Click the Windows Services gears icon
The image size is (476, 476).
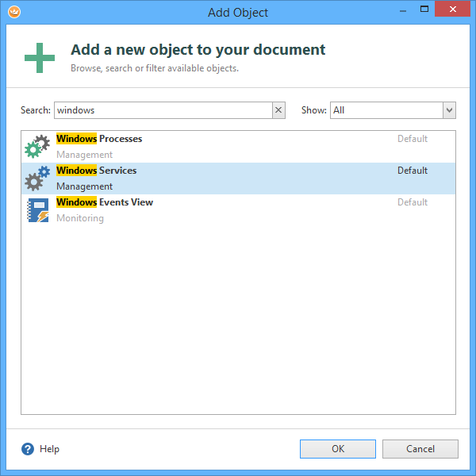pos(37,178)
